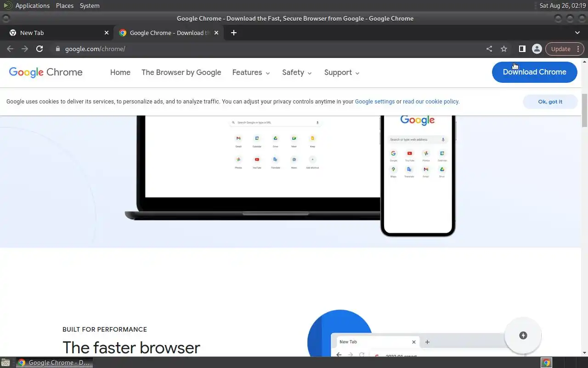Viewport: 588px width, 368px height.
Task: Click Chrome icon in system tray
Action: click(x=546, y=362)
